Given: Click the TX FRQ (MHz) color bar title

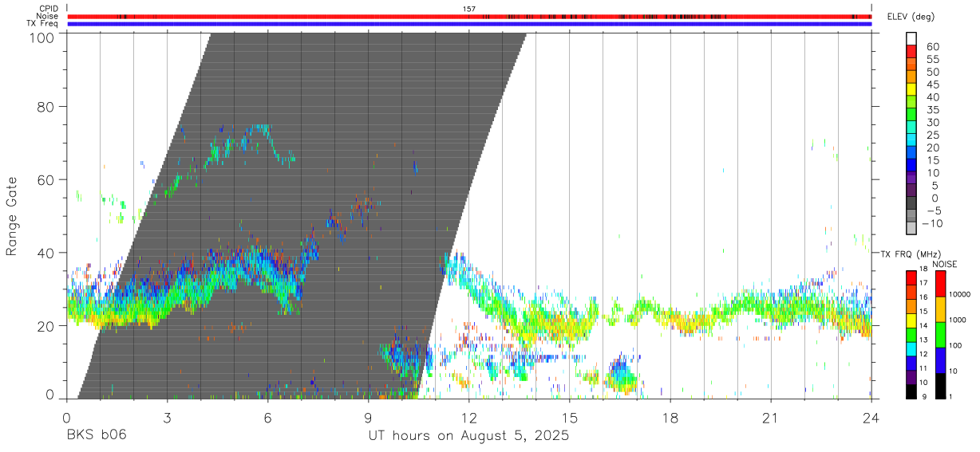Looking at the screenshot, I should 911,254.
